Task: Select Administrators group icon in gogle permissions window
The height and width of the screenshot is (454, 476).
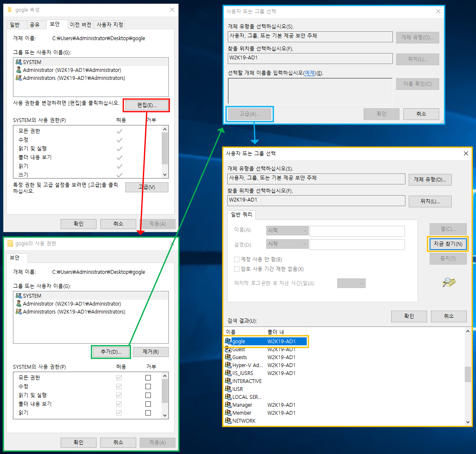Action: click(19, 311)
